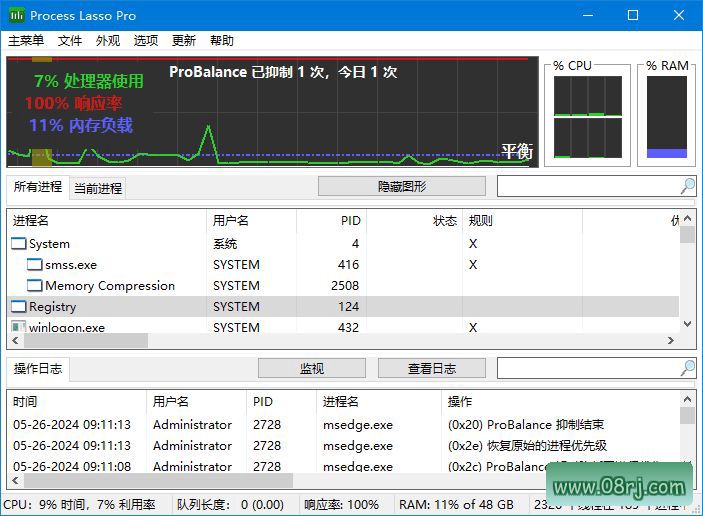Click the winlogon.exe process icon
703x516 pixels.
pyautogui.click(x=18, y=327)
